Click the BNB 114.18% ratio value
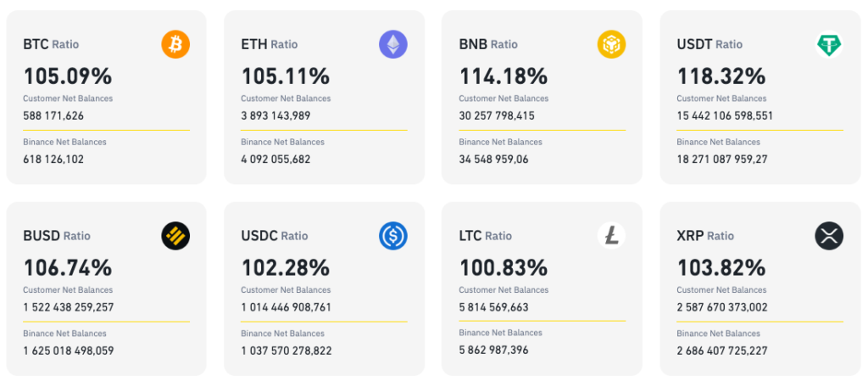The image size is (868, 387). pos(504,76)
